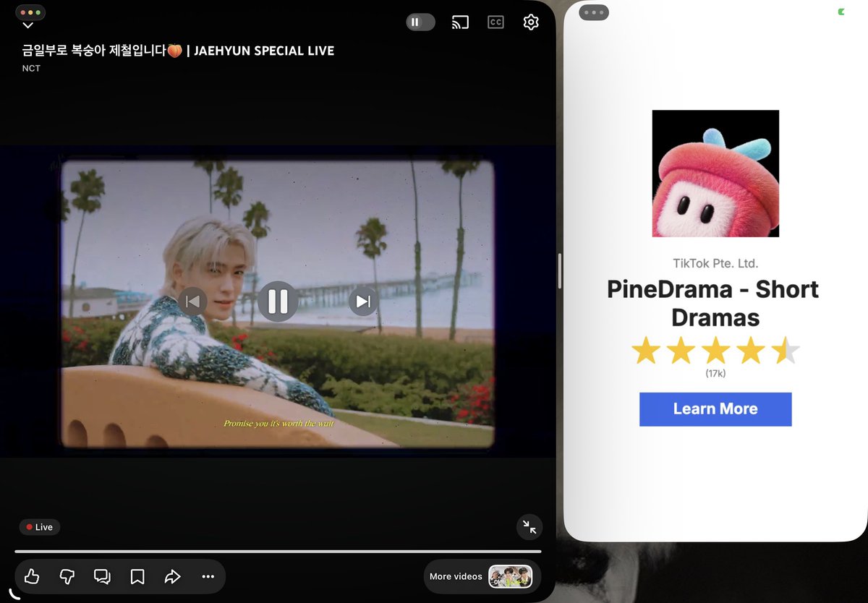This screenshot has height=603, width=868.
Task: Exit fullscreen with the collapse arrows icon
Action: coord(529,527)
